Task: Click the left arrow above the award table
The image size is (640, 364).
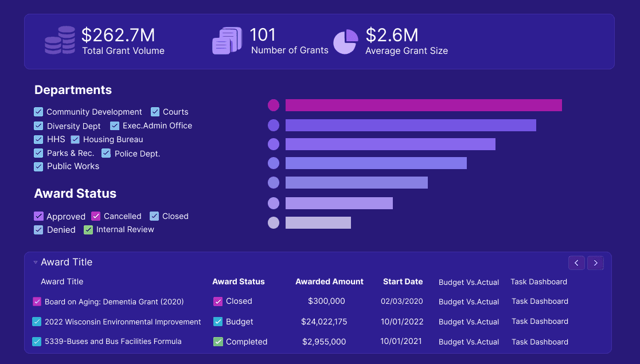Action: tap(576, 263)
